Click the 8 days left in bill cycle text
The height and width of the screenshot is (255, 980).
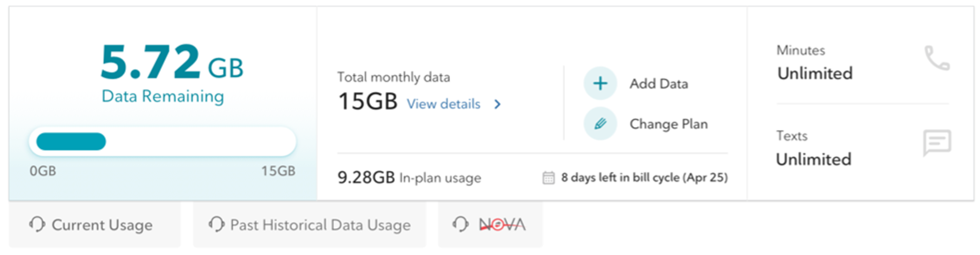point(644,178)
